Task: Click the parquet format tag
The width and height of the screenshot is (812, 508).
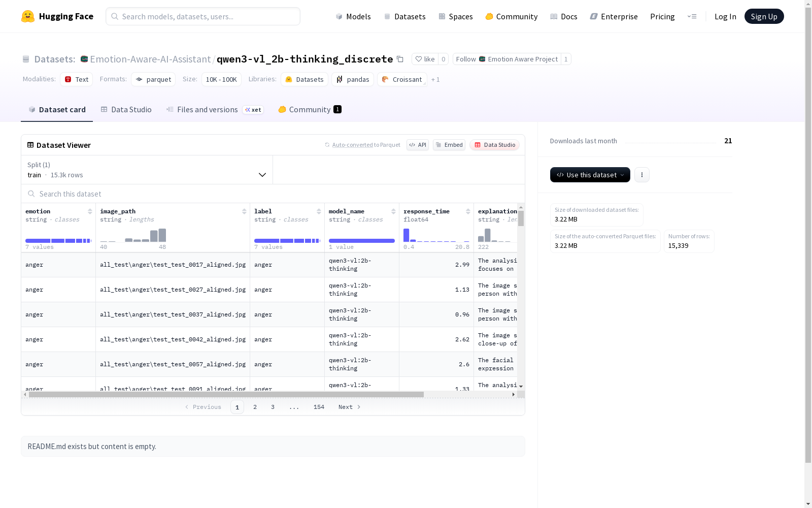Action: (x=153, y=79)
